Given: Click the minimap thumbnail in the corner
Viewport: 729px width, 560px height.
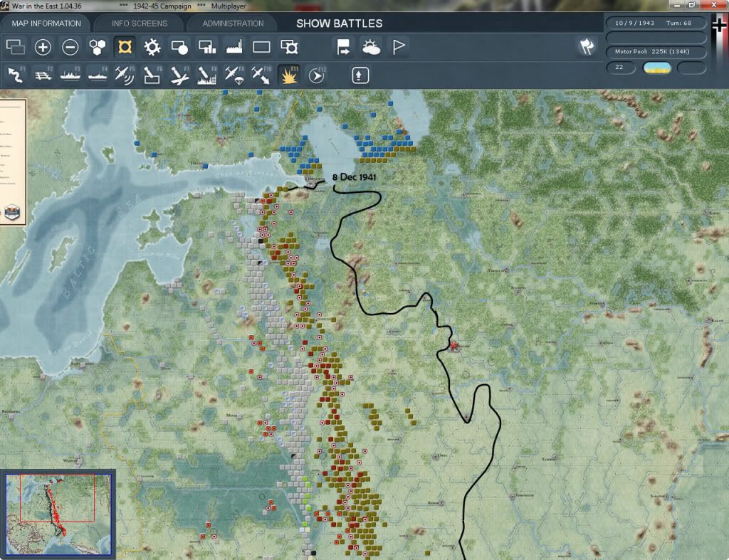Looking at the screenshot, I should 58,514.
